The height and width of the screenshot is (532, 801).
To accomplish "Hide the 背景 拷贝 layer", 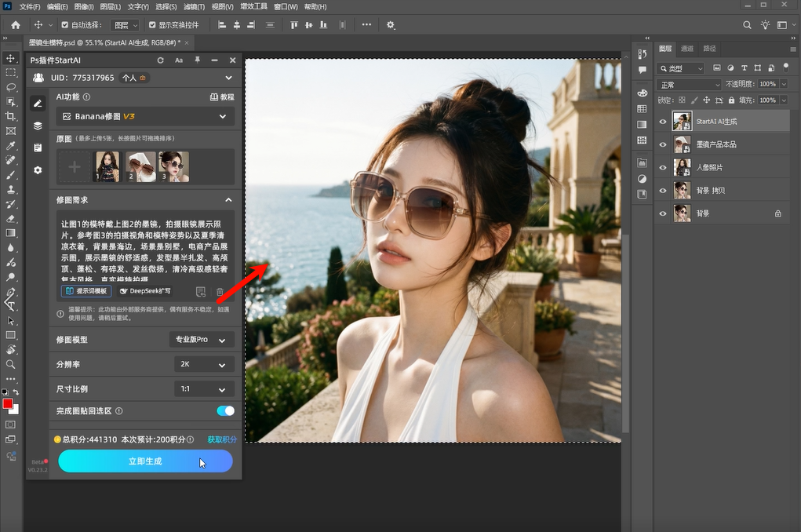I will pos(663,190).
